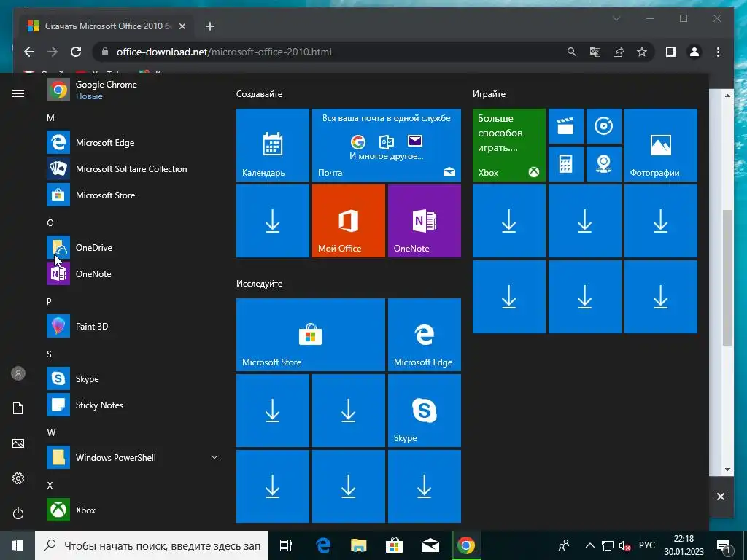Image resolution: width=747 pixels, height=560 pixels.
Task: Expand the Windows PowerShell folder
Action: [131, 457]
